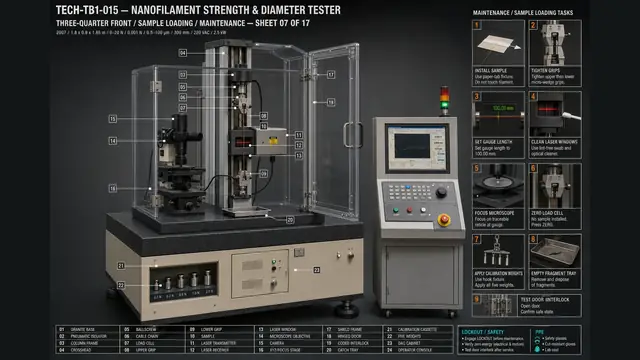
Task: Click the TECH-TB1-015 title text
Action: (x=198, y=10)
